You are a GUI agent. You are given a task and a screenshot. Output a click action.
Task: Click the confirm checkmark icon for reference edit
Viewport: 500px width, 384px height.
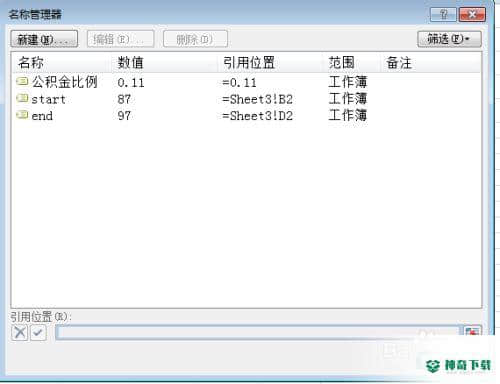(x=38, y=332)
